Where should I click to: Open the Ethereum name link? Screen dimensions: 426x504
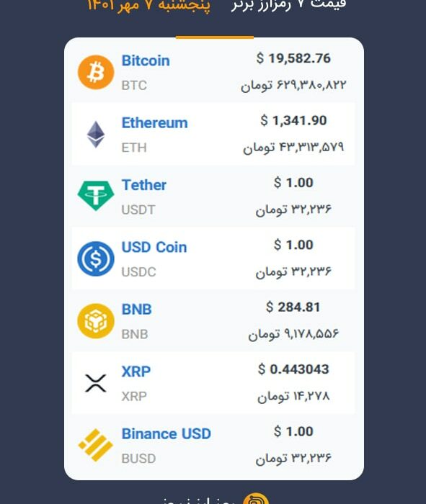pos(155,123)
